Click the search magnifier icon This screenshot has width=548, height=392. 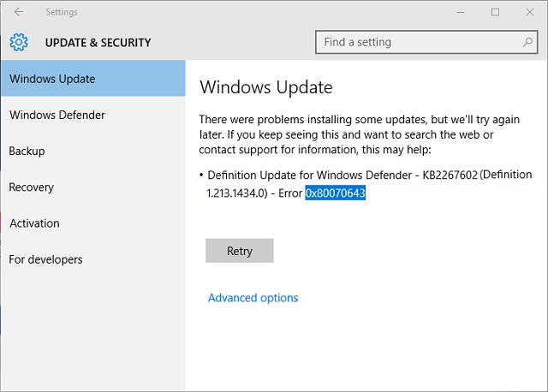(x=527, y=42)
